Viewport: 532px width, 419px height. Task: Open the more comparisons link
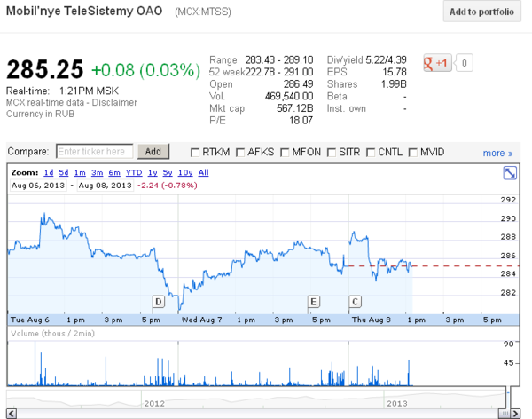(x=497, y=154)
